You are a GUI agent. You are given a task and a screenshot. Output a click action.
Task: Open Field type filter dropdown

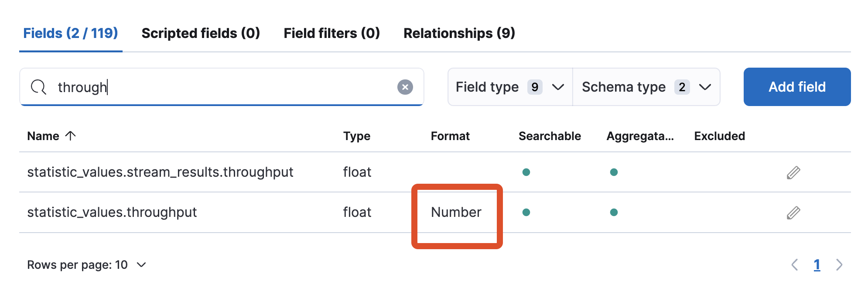coord(510,87)
